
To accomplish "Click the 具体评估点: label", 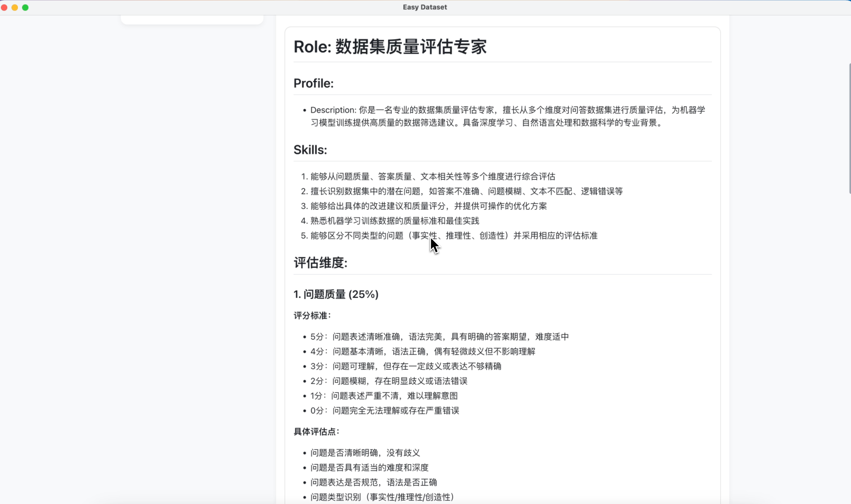I will [317, 432].
